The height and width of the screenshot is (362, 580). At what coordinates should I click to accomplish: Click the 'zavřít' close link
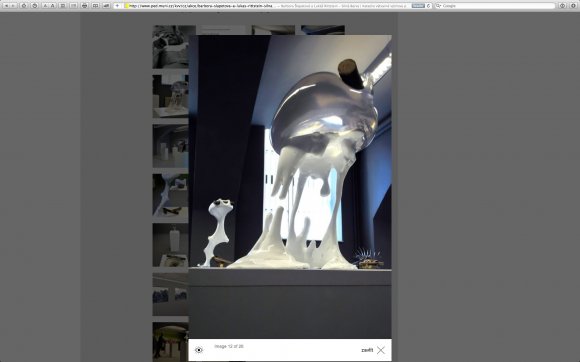click(x=367, y=350)
